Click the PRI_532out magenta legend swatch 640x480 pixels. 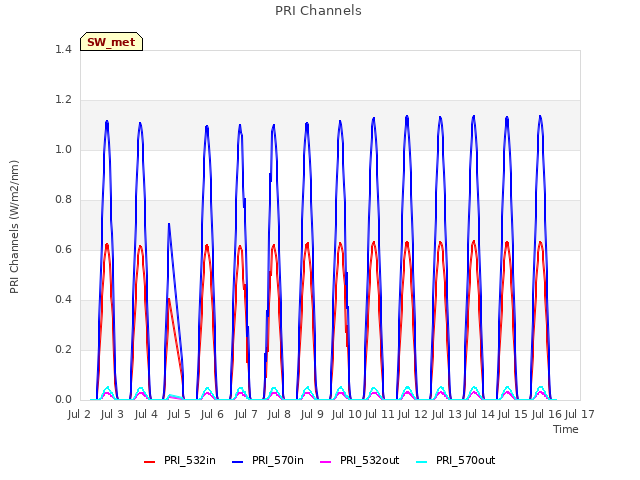(326, 462)
